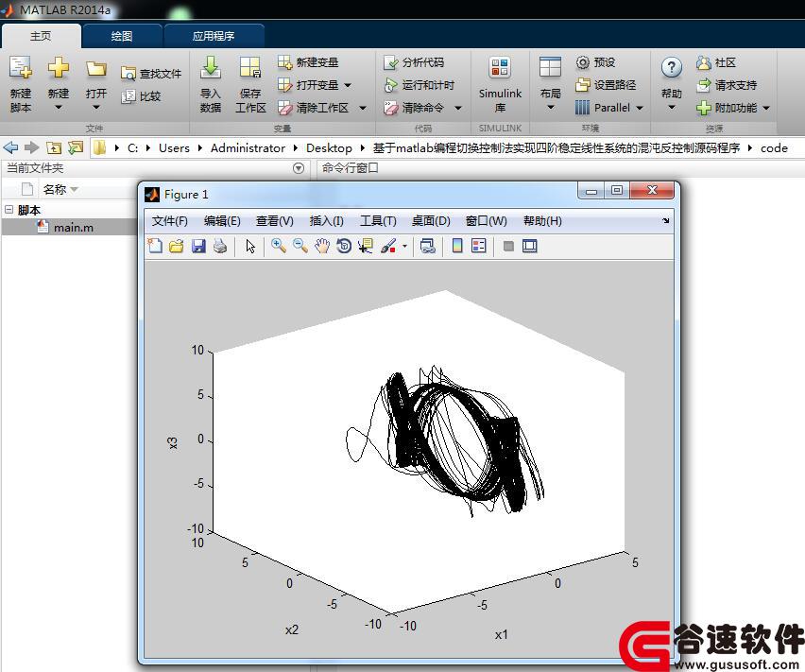Open the Figure Window (窗口) menu

(x=487, y=221)
